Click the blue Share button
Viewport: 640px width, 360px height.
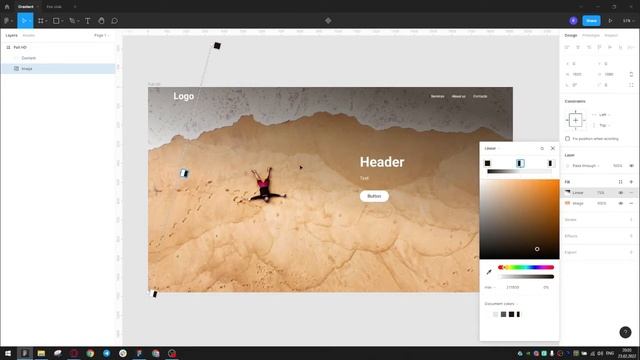pos(591,20)
